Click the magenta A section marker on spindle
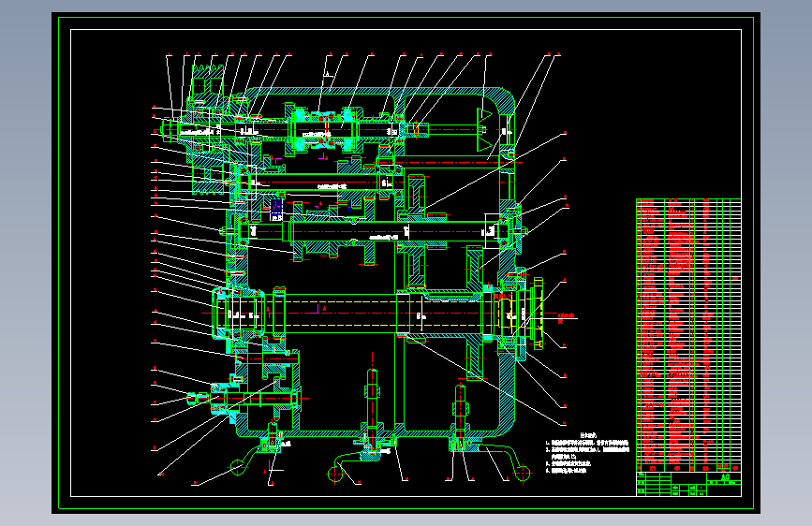812x526 pixels. (317, 309)
